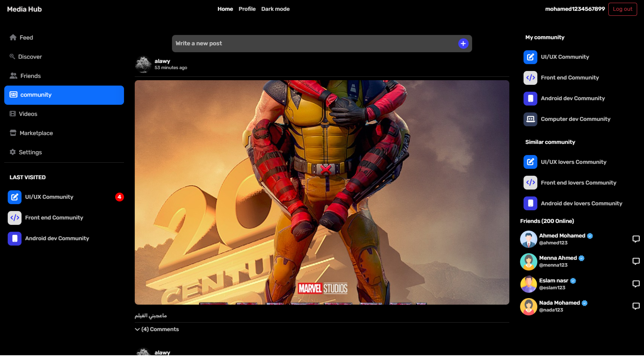Click Front end lovers Community icon
This screenshot has width=644, height=356.
530,183
